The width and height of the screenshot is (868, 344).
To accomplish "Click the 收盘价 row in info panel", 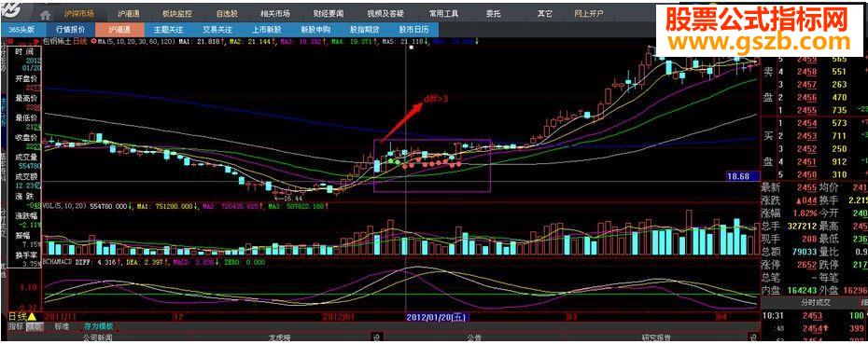I will pyautogui.click(x=25, y=141).
